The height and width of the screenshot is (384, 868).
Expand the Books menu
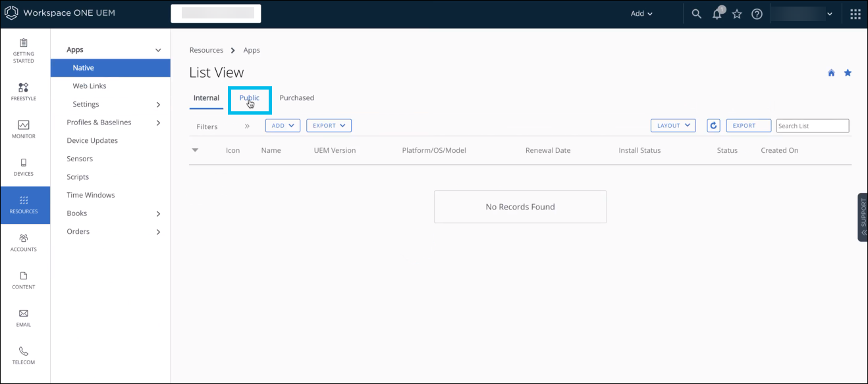coord(158,213)
